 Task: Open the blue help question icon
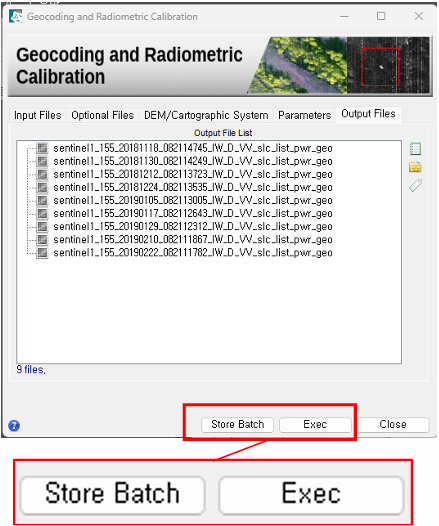[x=14, y=425]
